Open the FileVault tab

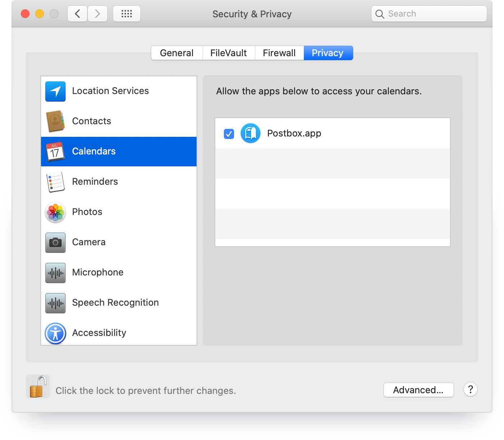(x=229, y=53)
